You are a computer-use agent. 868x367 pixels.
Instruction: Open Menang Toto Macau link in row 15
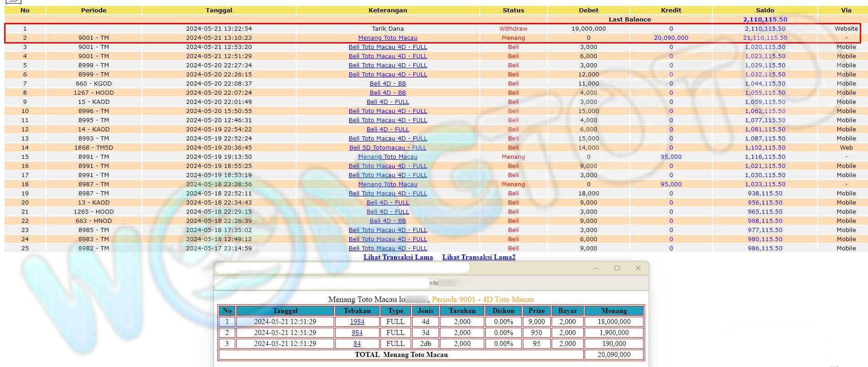387,157
